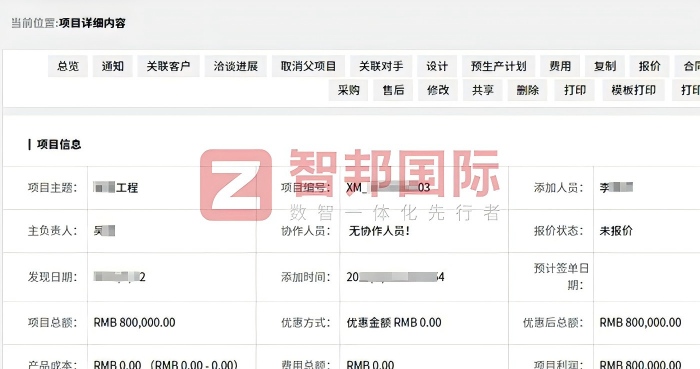
Task: Open the 总览 overview button
Action: (68, 66)
